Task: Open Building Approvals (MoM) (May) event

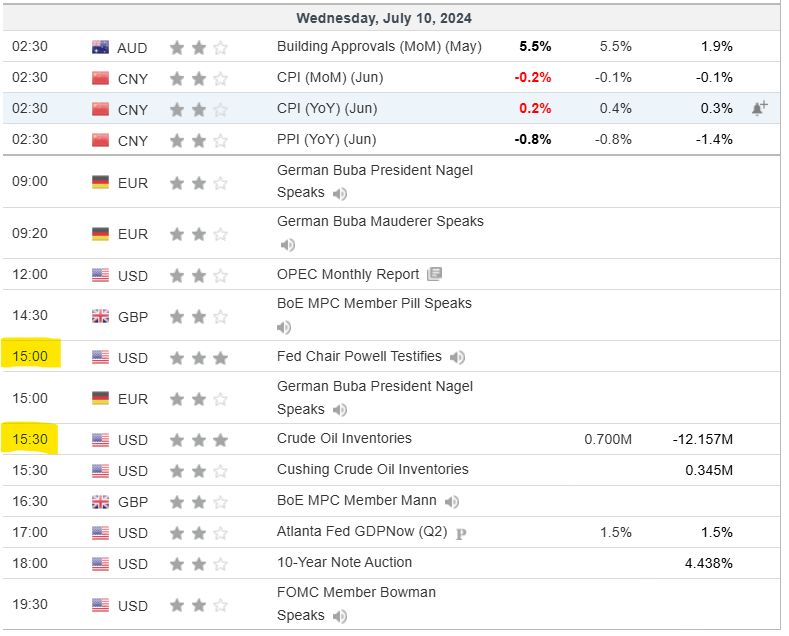Action: coord(379,46)
